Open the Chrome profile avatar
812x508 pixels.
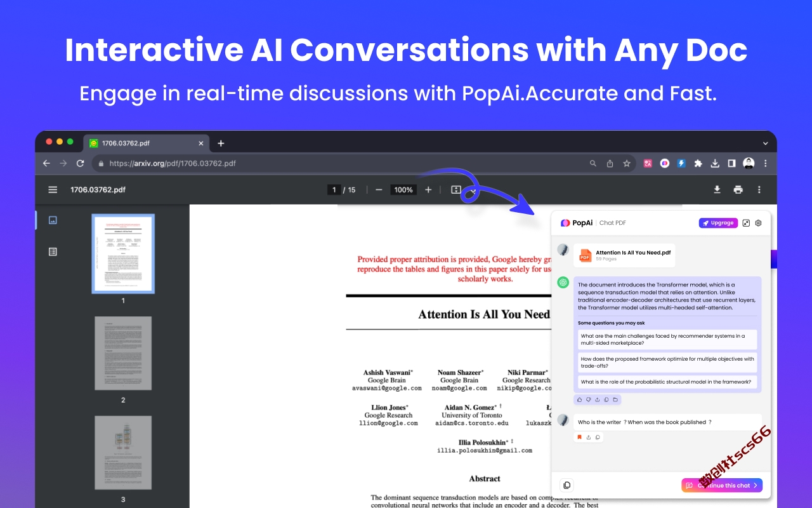point(749,163)
